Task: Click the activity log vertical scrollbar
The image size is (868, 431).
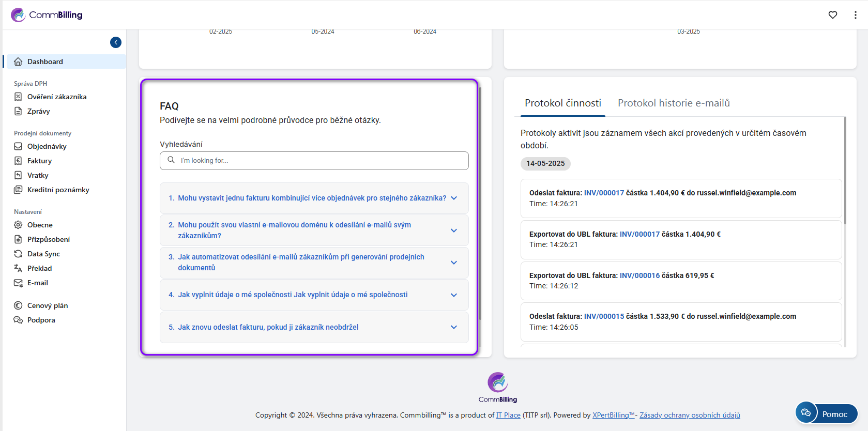Action: (x=845, y=171)
